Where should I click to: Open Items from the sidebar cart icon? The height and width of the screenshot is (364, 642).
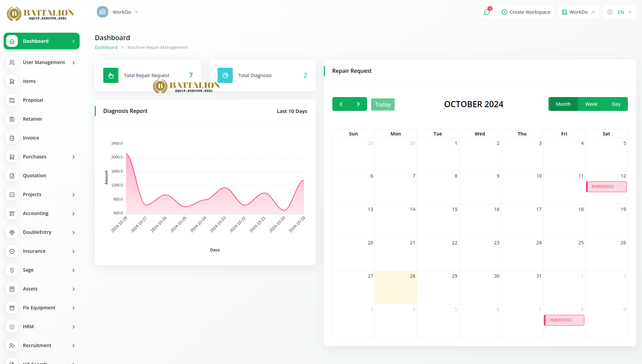pos(12,81)
